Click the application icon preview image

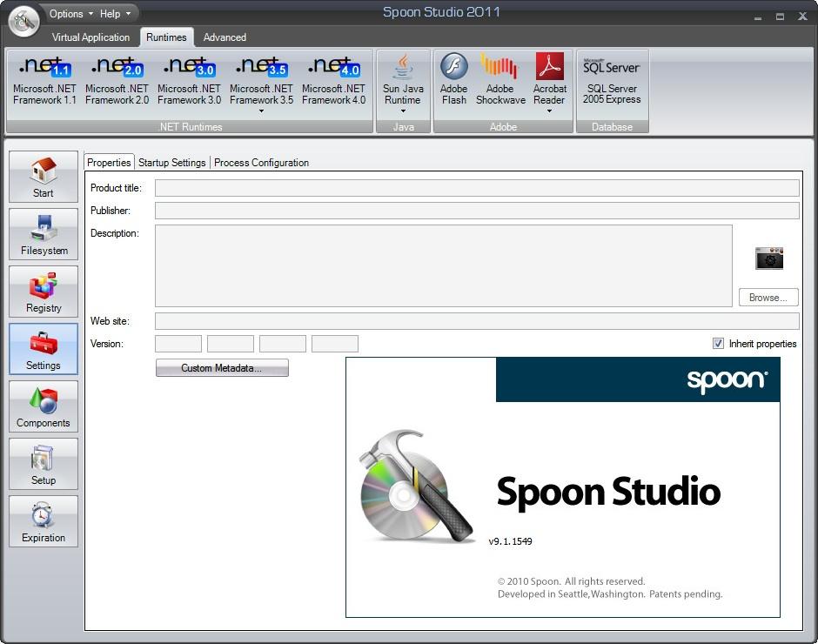[x=769, y=258]
